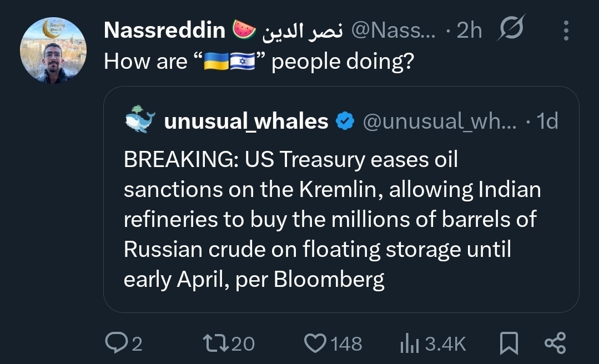Open Nassreddin's profile picture
The image size is (599, 364).
tap(53, 50)
